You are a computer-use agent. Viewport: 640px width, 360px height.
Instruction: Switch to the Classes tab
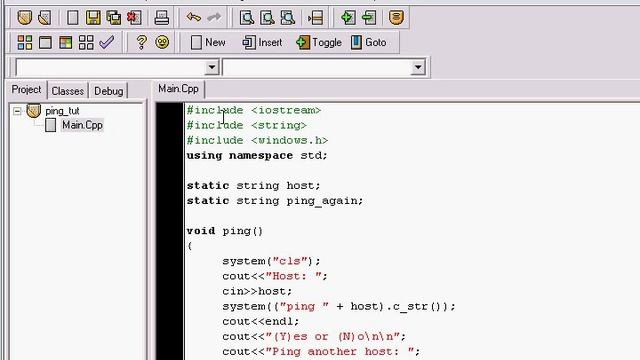tap(67, 91)
